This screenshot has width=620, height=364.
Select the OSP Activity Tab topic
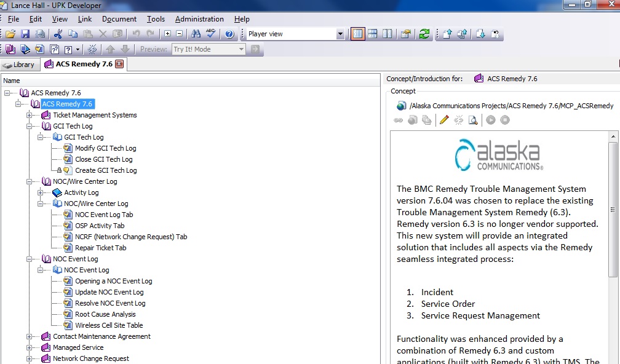(100, 226)
